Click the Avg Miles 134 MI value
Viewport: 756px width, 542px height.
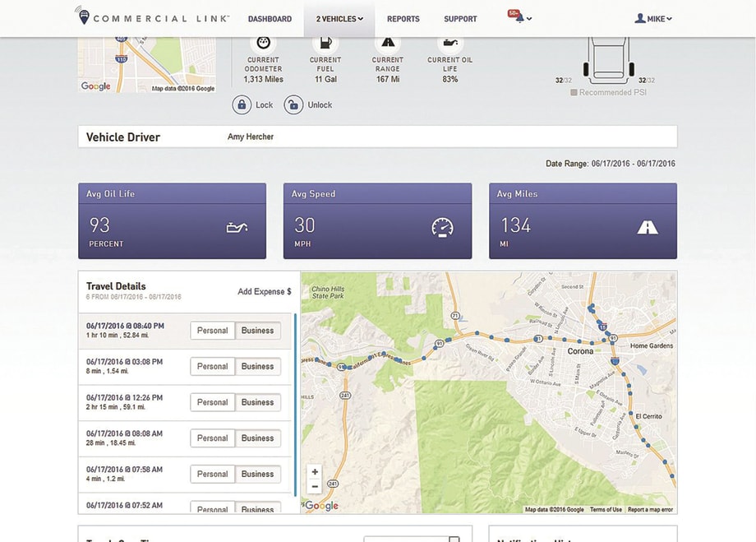[x=515, y=225]
